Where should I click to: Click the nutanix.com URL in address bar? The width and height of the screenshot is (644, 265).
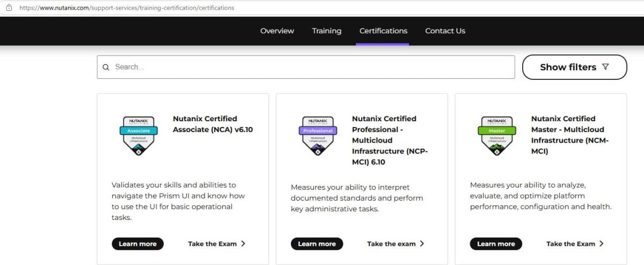pos(127,8)
